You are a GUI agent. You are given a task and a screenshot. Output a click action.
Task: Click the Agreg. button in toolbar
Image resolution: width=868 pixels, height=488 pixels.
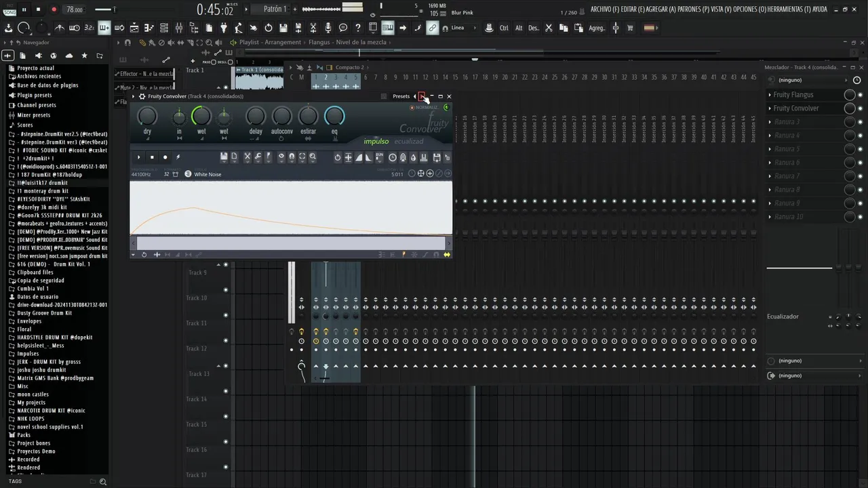[x=597, y=28]
